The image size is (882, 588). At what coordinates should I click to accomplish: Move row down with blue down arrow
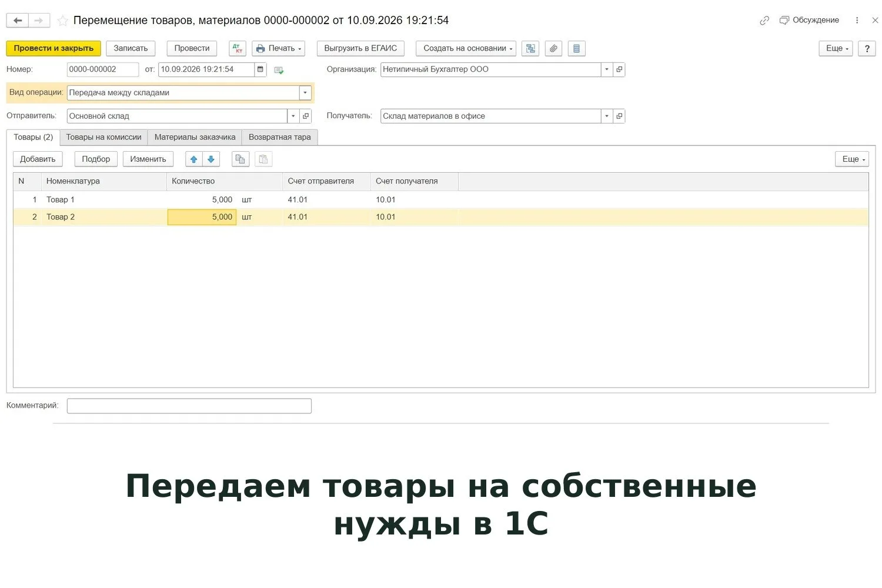(211, 159)
